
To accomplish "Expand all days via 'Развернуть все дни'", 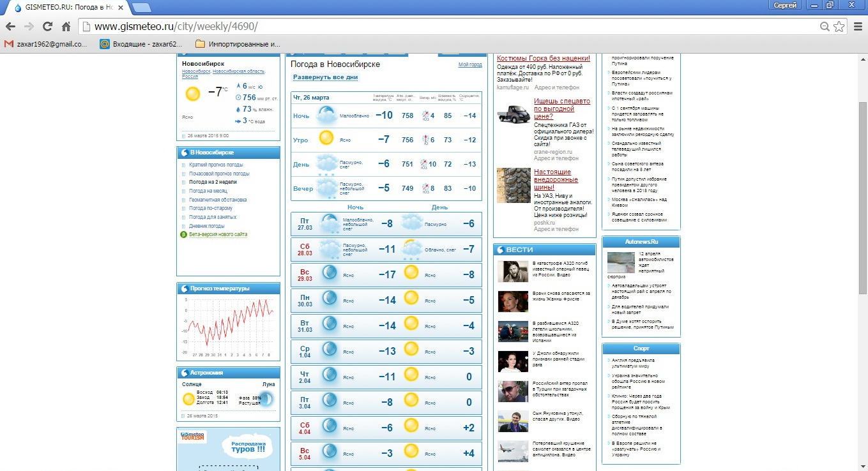I will click(x=326, y=77).
